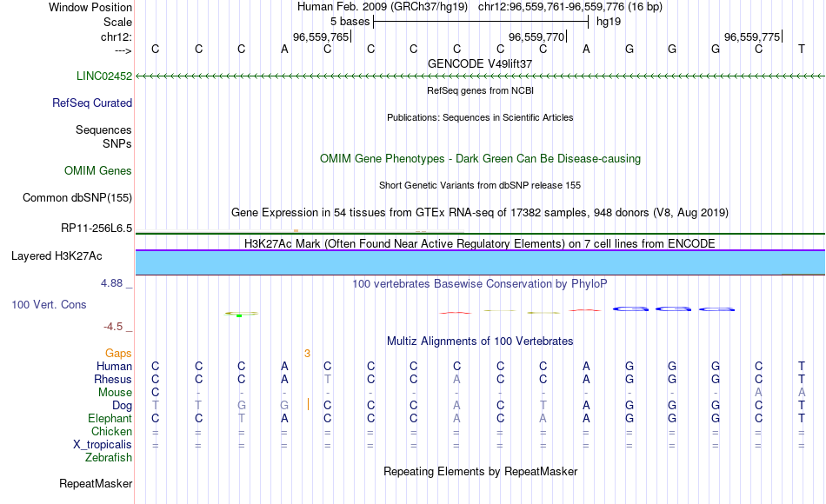The image size is (826, 504).
Task: Click the 96,559,765 position marker
Action: pos(322,36)
